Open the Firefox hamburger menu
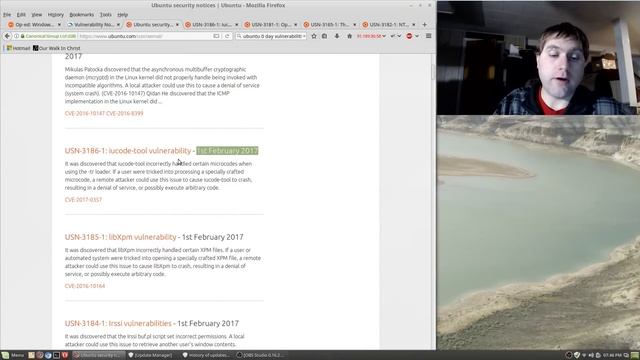The image size is (640, 360). point(429,36)
